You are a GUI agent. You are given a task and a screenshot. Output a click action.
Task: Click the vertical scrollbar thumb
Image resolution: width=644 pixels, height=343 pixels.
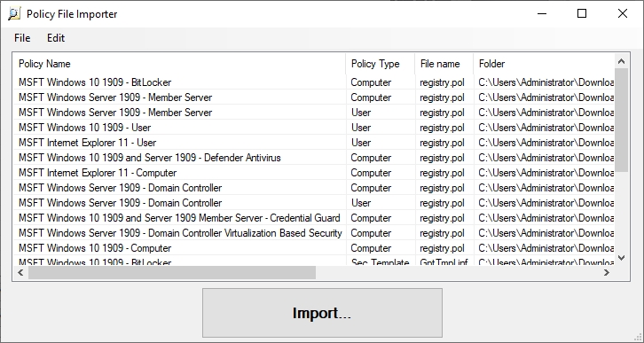[622, 121]
